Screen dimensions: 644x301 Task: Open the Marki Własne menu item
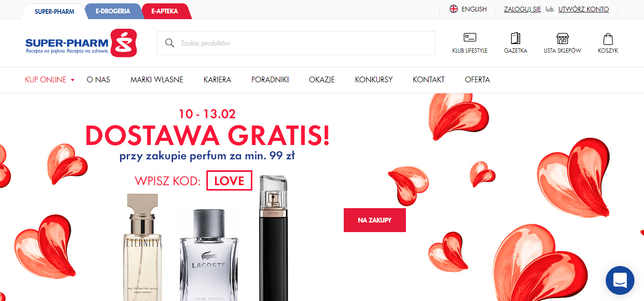[157, 80]
